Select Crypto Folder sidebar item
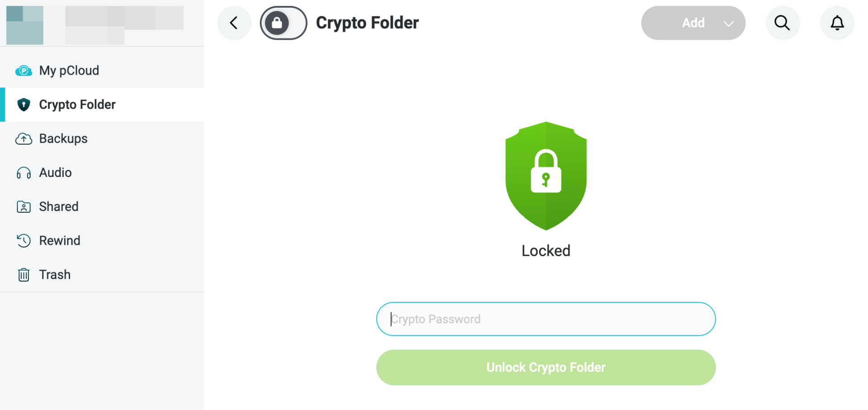This screenshot has width=868, height=410. tap(77, 105)
